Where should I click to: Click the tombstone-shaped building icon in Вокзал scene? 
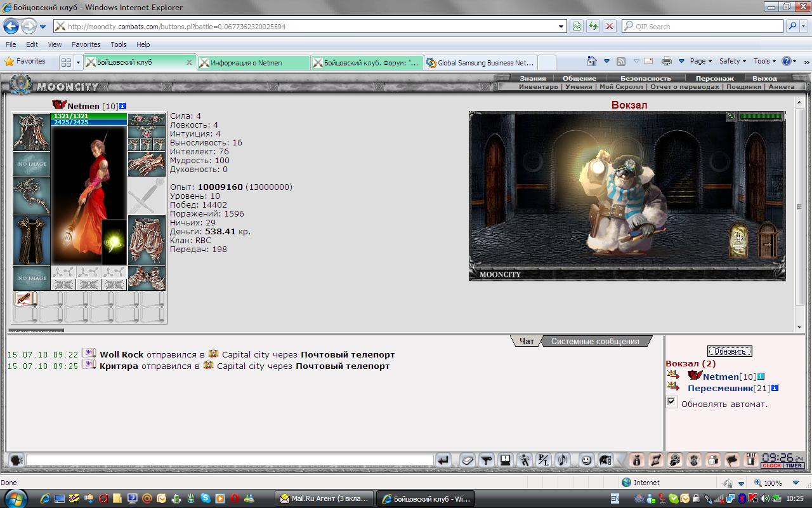(x=738, y=240)
